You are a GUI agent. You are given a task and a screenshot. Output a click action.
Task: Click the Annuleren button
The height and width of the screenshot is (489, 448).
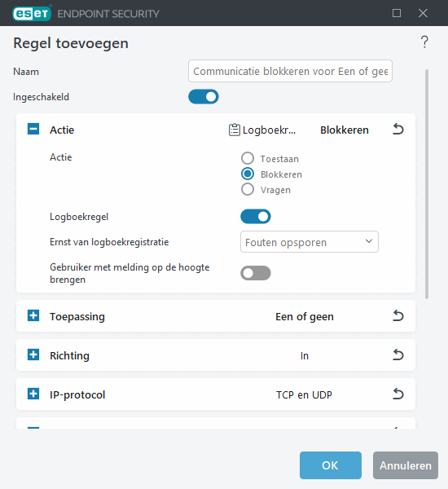click(x=406, y=465)
